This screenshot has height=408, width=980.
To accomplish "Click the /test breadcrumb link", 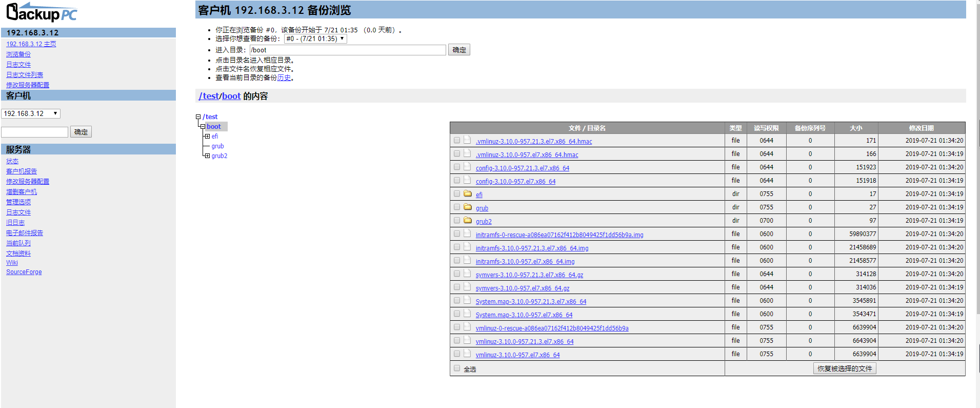I will point(209,96).
